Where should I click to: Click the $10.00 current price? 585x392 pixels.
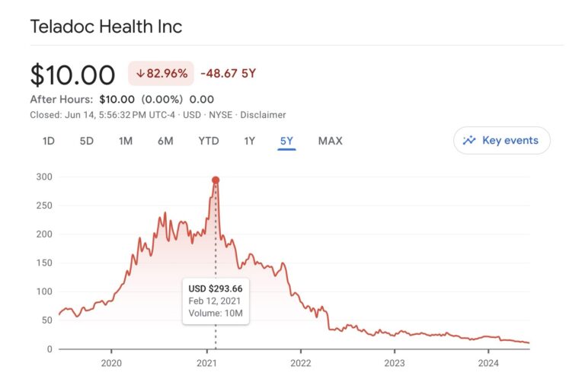(72, 75)
